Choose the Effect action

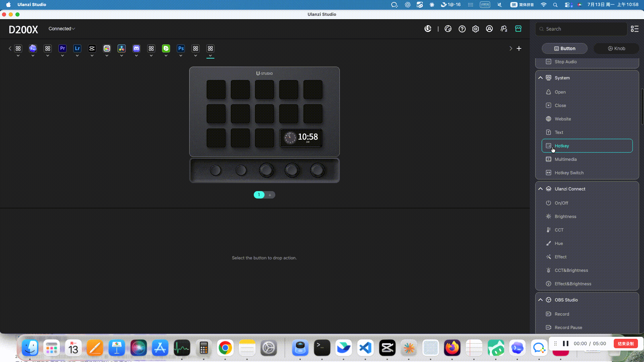587,257
